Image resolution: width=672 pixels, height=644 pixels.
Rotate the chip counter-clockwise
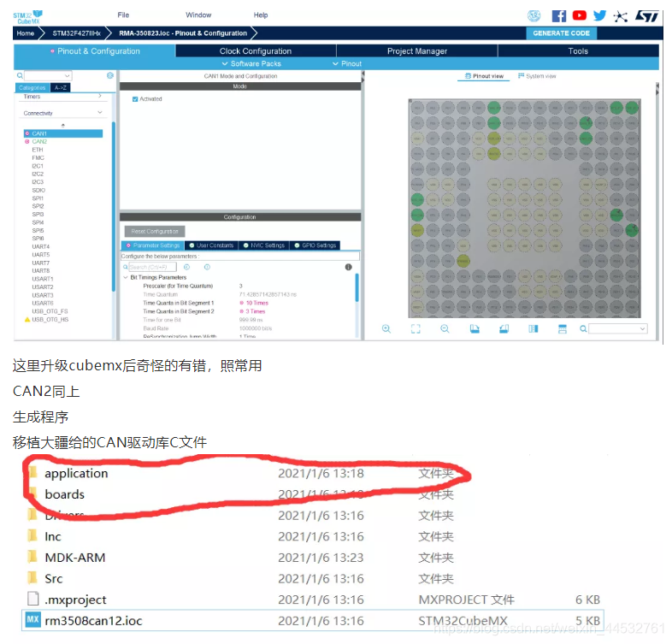[x=504, y=329]
